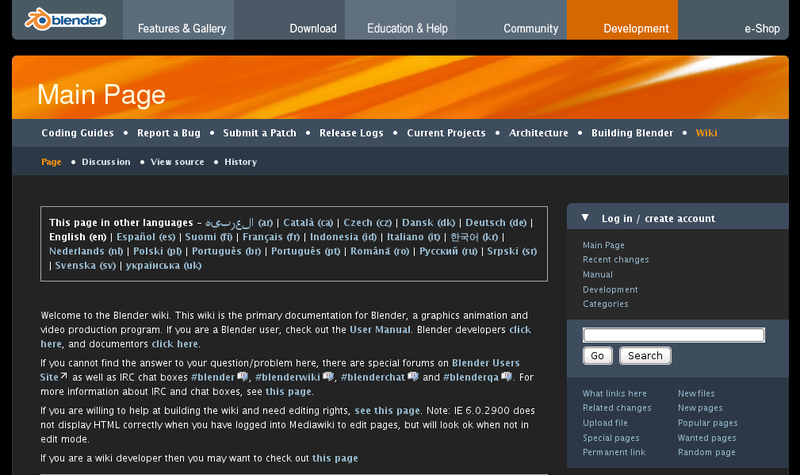Click the chat icon after #blenderchat
The image size is (800, 475).
coord(413,377)
